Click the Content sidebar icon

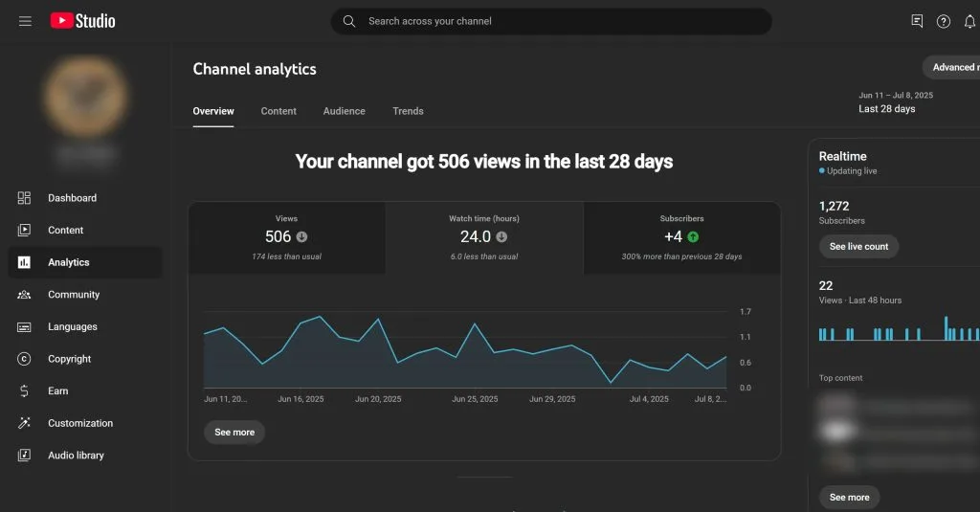pos(24,230)
